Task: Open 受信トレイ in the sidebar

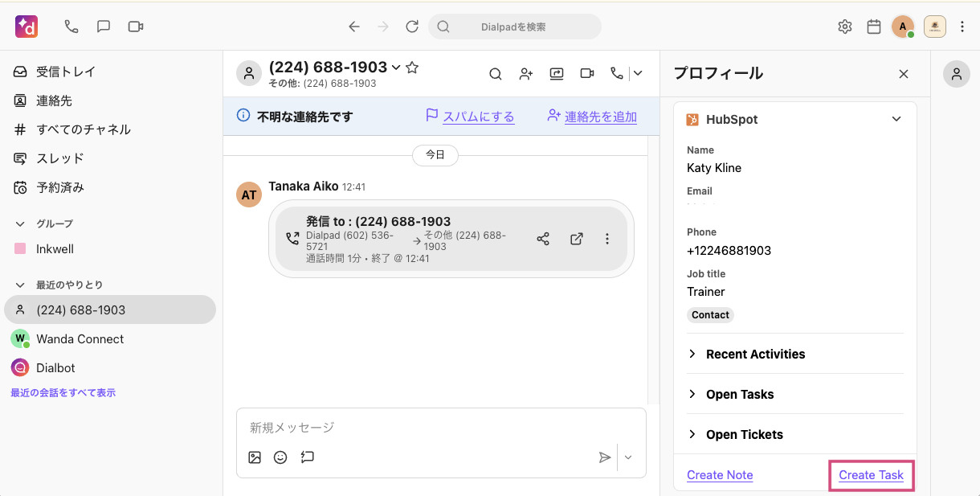Action: pyautogui.click(x=65, y=72)
